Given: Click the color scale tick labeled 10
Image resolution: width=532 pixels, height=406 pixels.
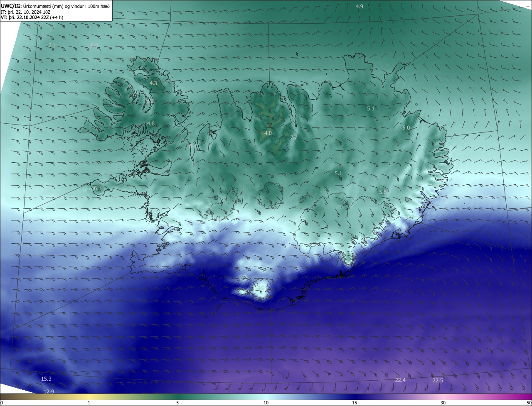Looking at the screenshot, I should click(266, 403).
